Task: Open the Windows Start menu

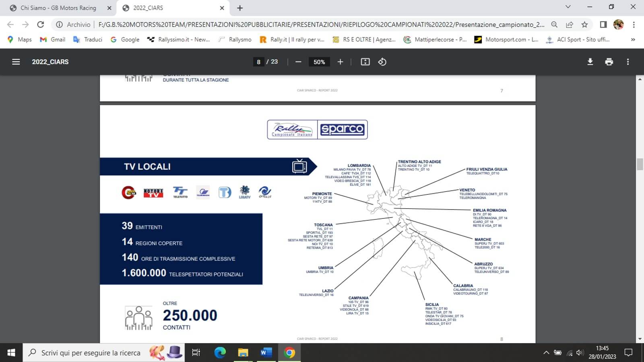Action: 11,353
